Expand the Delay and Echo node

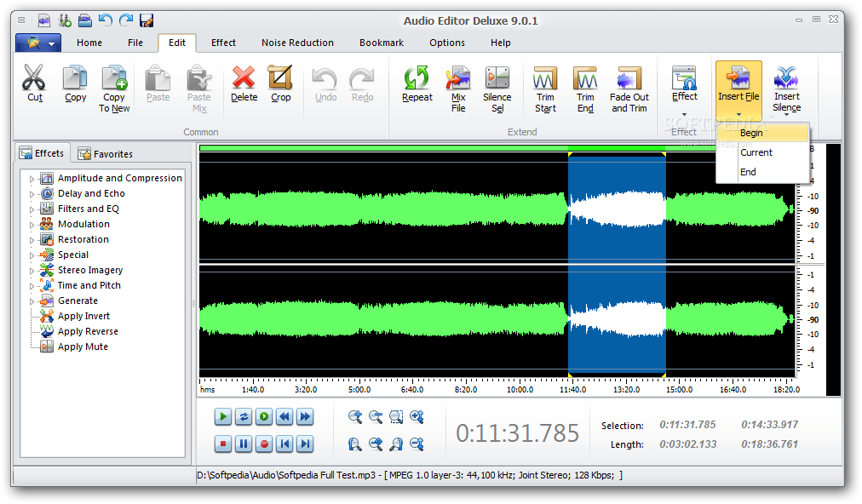(x=32, y=194)
